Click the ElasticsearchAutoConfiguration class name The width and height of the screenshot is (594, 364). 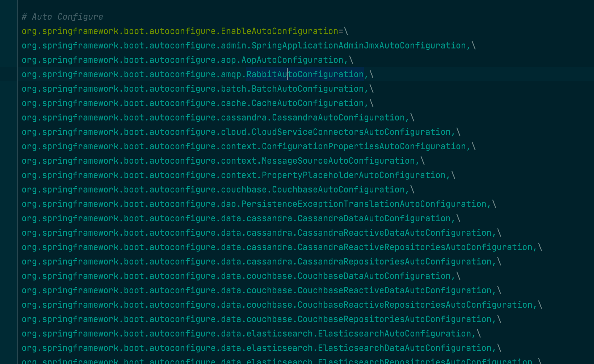tap(395, 334)
